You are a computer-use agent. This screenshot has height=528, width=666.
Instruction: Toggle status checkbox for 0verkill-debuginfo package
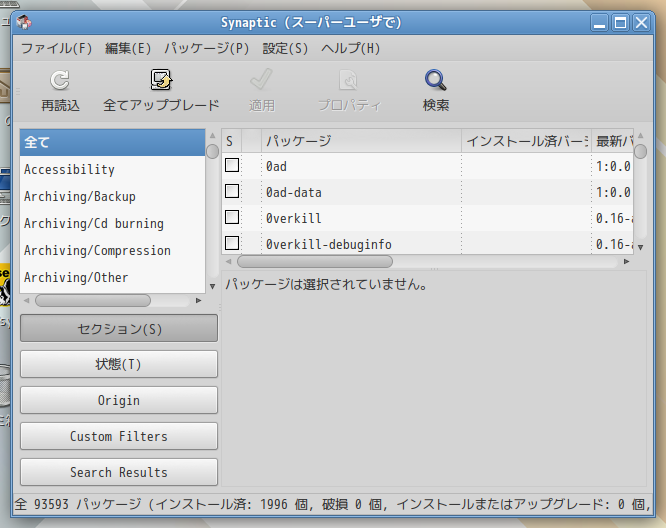(232, 243)
